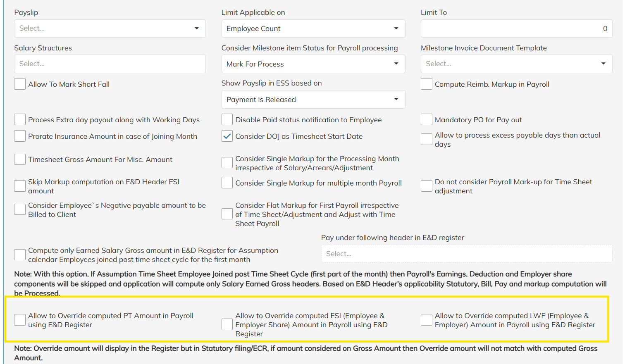The width and height of the screenshot is (625, 364).
Task: Expand the Show Payslip in ESS dropdown
Action: [x=313, y=100]
